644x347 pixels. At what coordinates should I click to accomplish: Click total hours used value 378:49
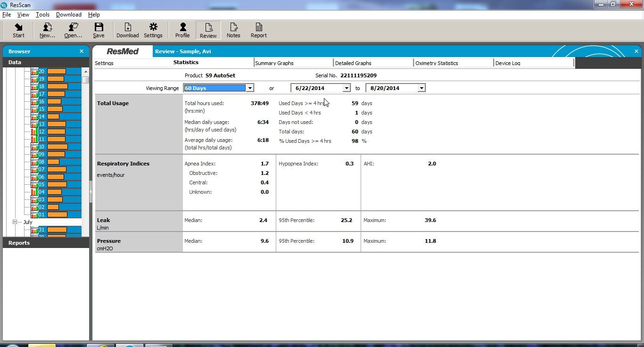260,103
